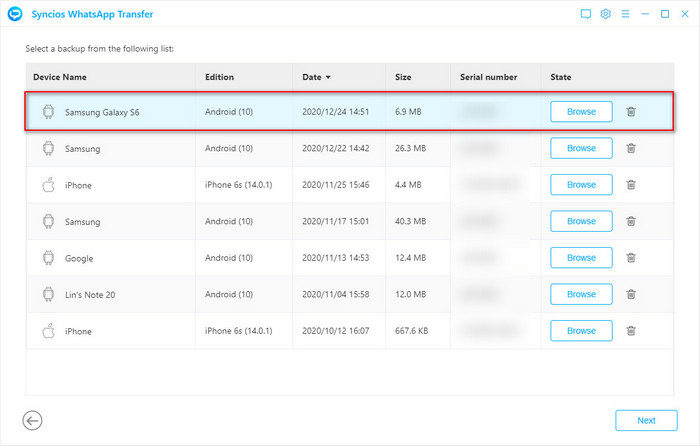The width and height of the screenshot is (700, 446).
Task: Open the hamburger menu icon
Action: click(x=625, y=14)
